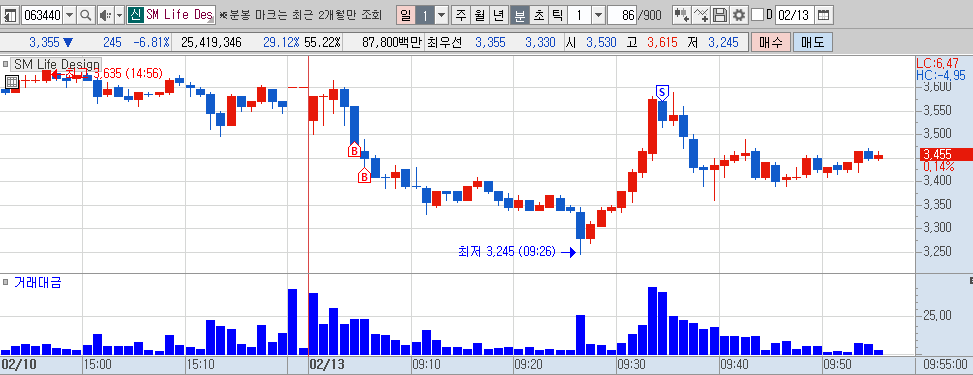Save the chart with the floppy disk icon
This screenshot has width=973, height=375.
tap(720, 14)
